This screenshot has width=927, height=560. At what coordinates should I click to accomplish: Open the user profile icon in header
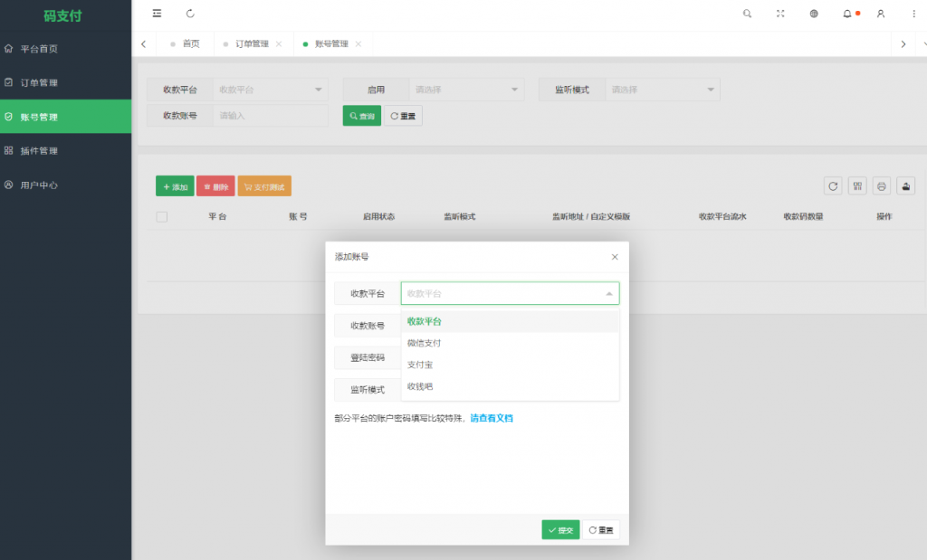click(881, 14)
